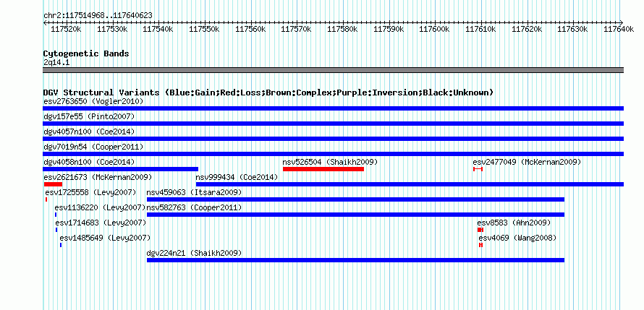Select the red marker under esv4069
The height and width of the screenshot is (310, 644).
(x=480, y=245)
